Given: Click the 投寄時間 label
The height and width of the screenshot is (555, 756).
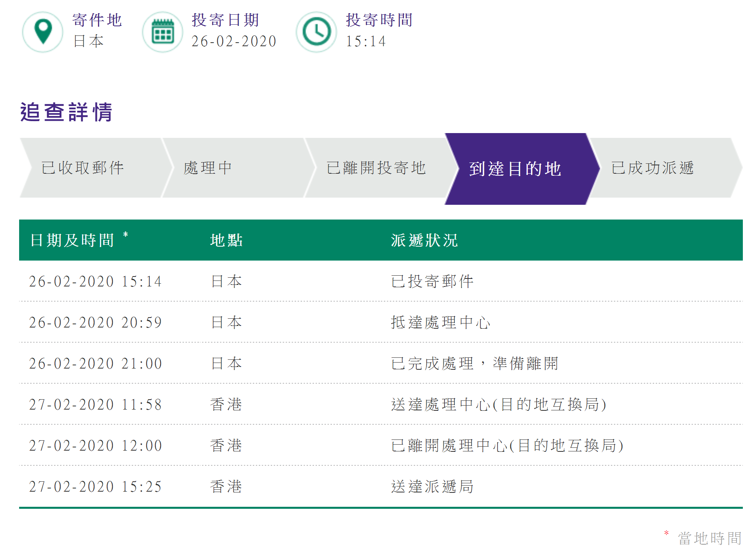Looking at the screenshot, I should click(379, 20).
